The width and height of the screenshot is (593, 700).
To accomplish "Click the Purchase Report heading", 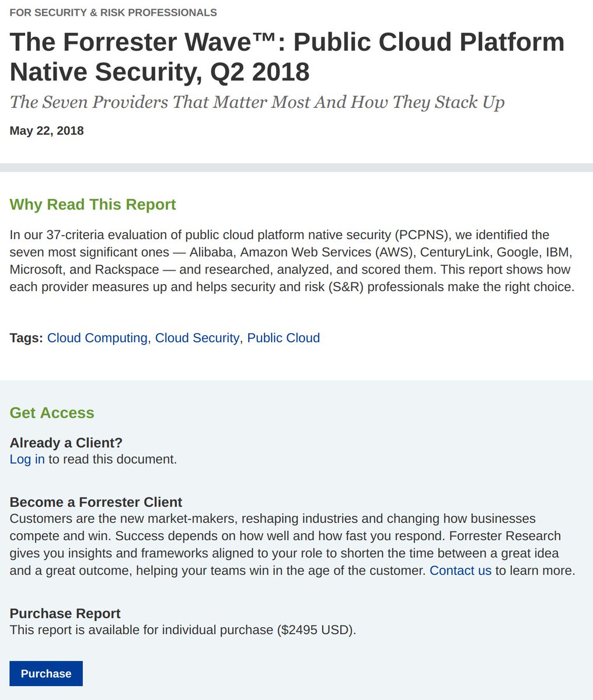I will point(64,614).
